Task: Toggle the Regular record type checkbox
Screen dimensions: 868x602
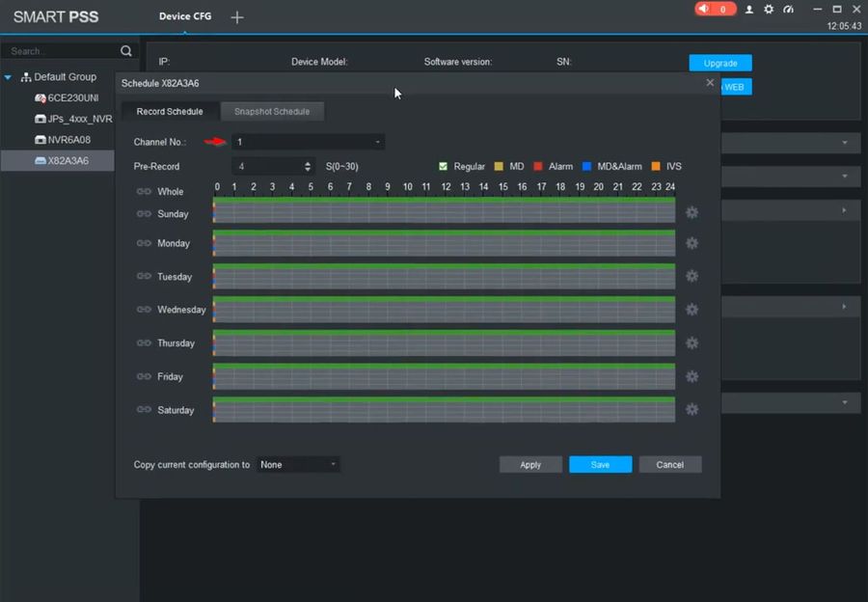Action: tap(444, 167)
